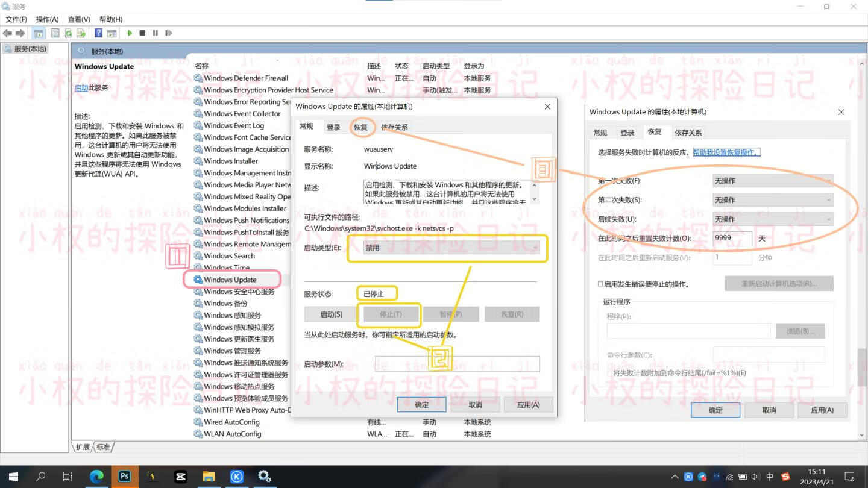Open Microsoft Edge from the taskbar

point(96,477)
